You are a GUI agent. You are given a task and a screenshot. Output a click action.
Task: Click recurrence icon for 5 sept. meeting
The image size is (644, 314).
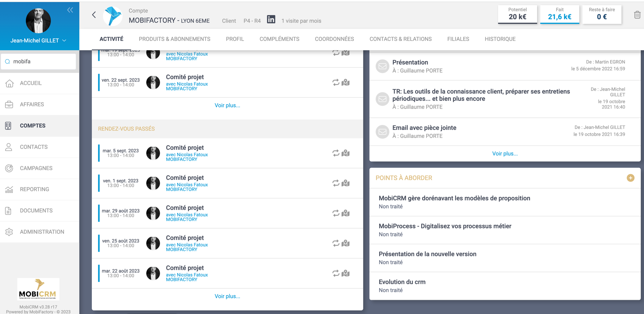click(x=336, y=153)
